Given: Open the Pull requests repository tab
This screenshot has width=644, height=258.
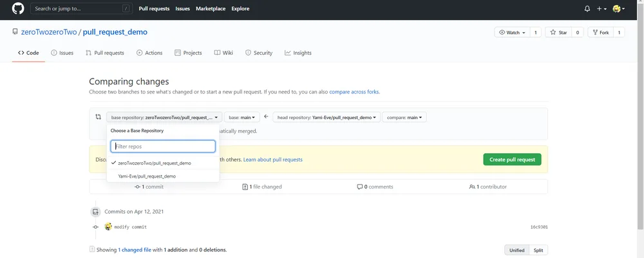Looking at the screenshot, I should [x=105, y=53].
